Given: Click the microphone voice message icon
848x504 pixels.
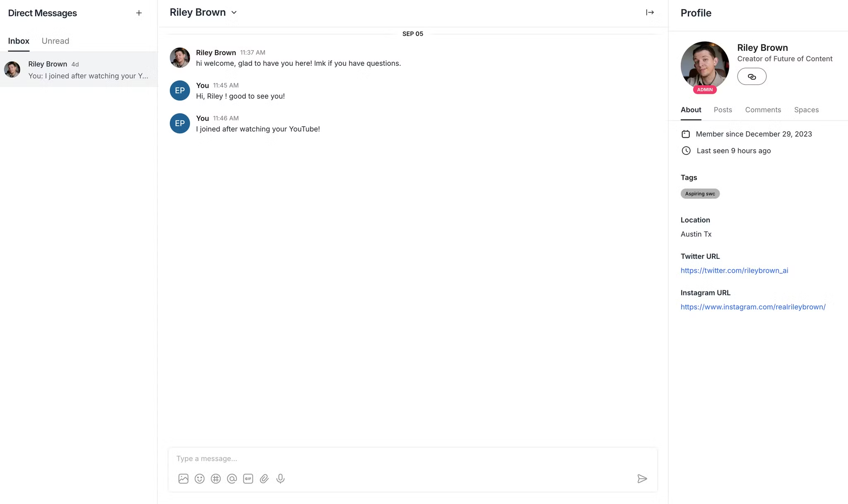Looking at the screenshot, I should [x=280, y=479].
